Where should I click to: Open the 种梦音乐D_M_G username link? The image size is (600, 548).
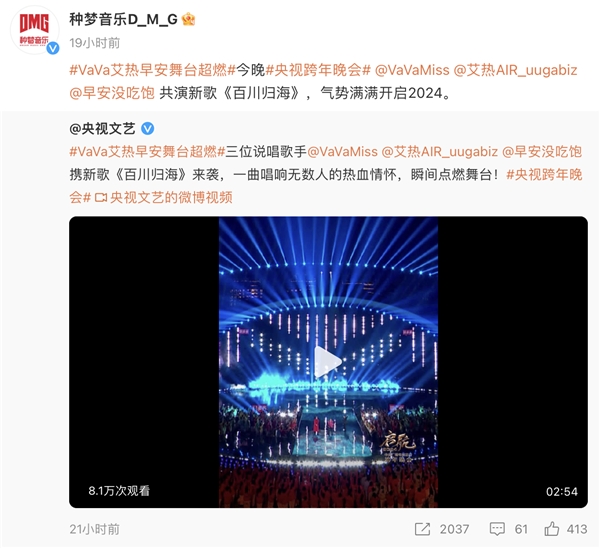pyautogui.click(x=123, y=19)
